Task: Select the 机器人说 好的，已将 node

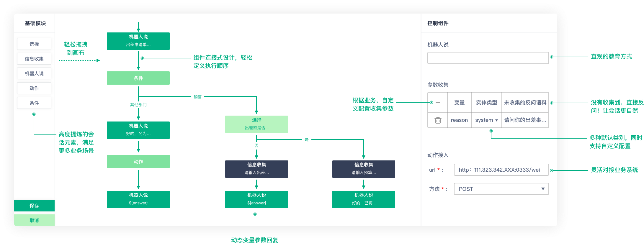Action: click(x=364, y=199)
